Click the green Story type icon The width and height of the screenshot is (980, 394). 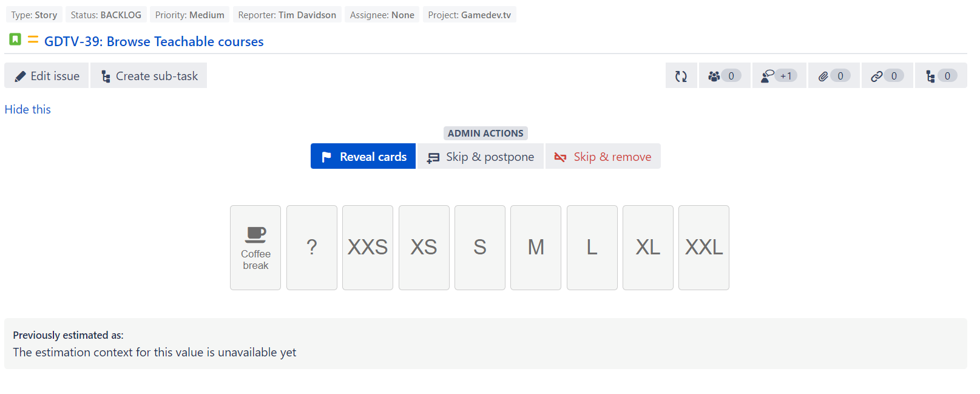pyautogui.click(x=15, y=39)
